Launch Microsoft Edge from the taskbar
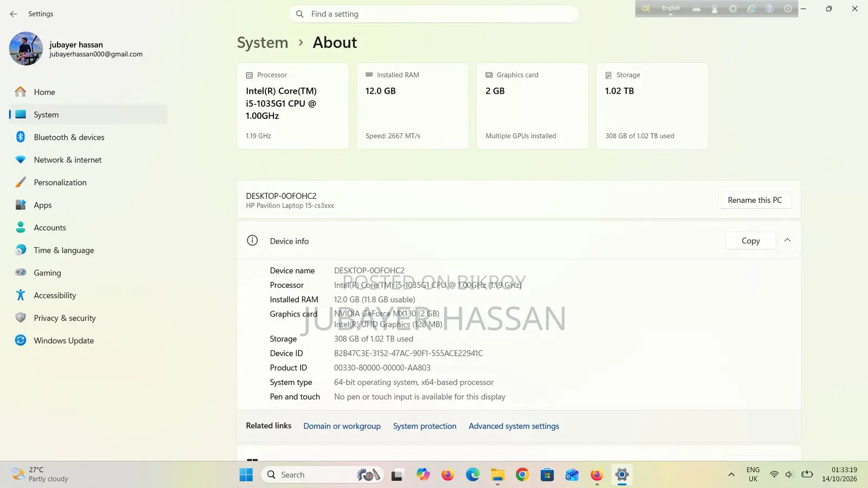868x488 pixels. click(473, 475)
